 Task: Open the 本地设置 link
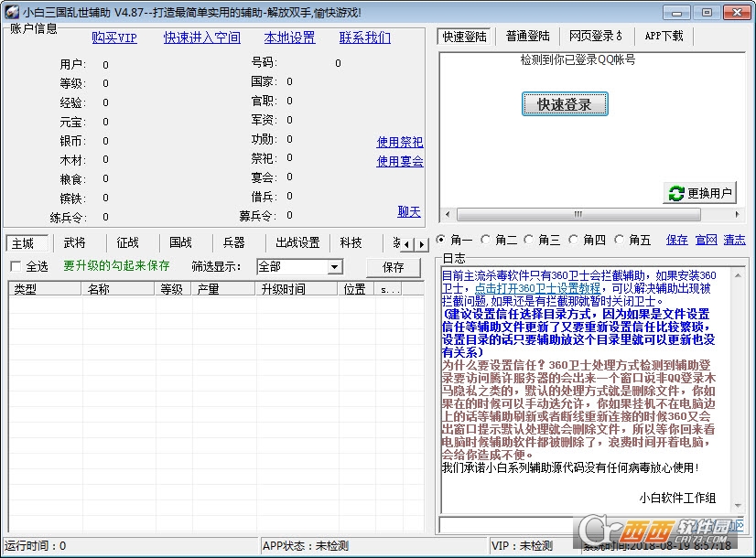coord(290,38)
